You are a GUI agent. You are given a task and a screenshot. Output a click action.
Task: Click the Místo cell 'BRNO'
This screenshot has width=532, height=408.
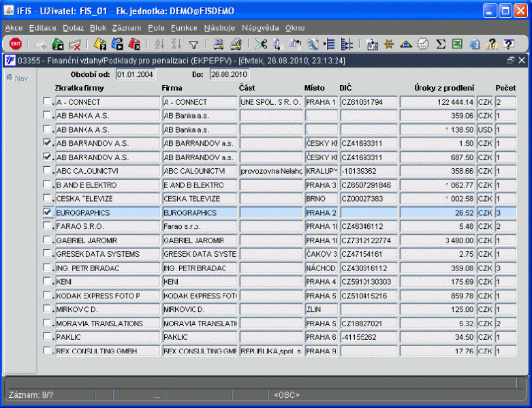tap(321, 199)
